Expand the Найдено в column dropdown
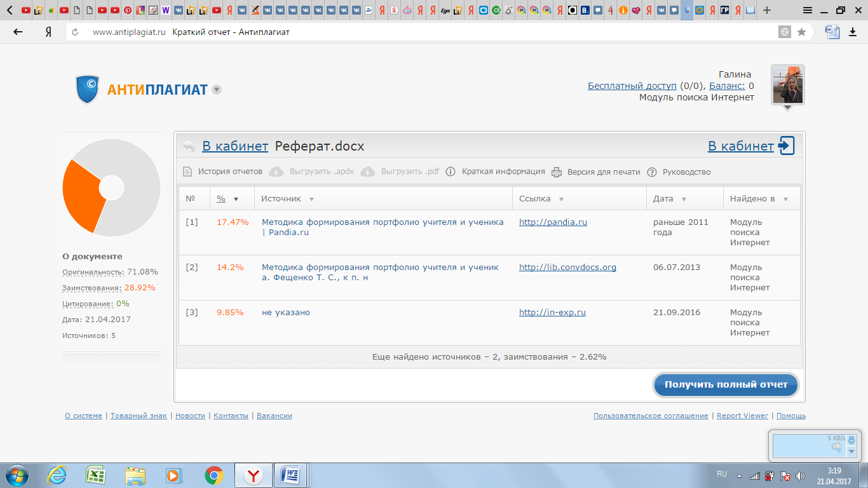 785,199
